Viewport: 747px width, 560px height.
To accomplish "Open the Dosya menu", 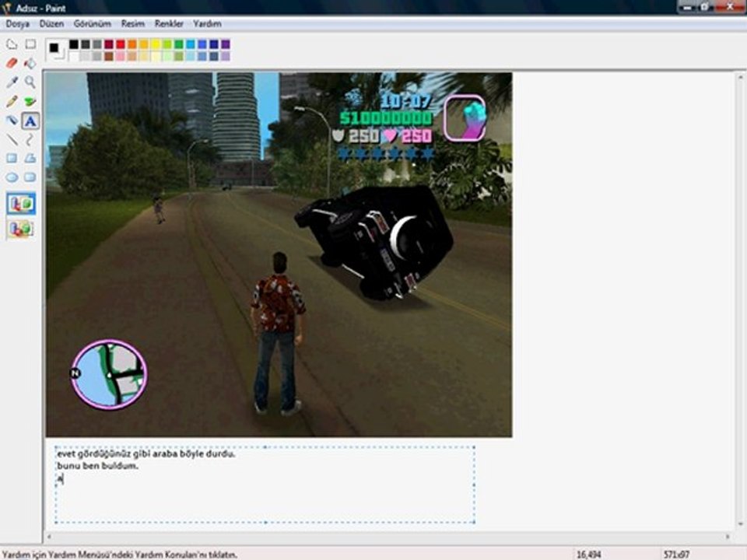I will 18,23.
